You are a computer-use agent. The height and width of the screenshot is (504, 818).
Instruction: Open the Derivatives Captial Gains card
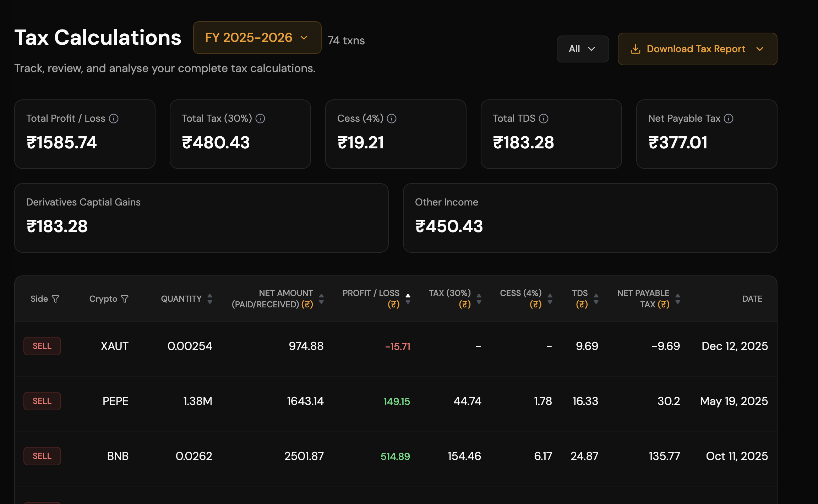tap(201, 218)
